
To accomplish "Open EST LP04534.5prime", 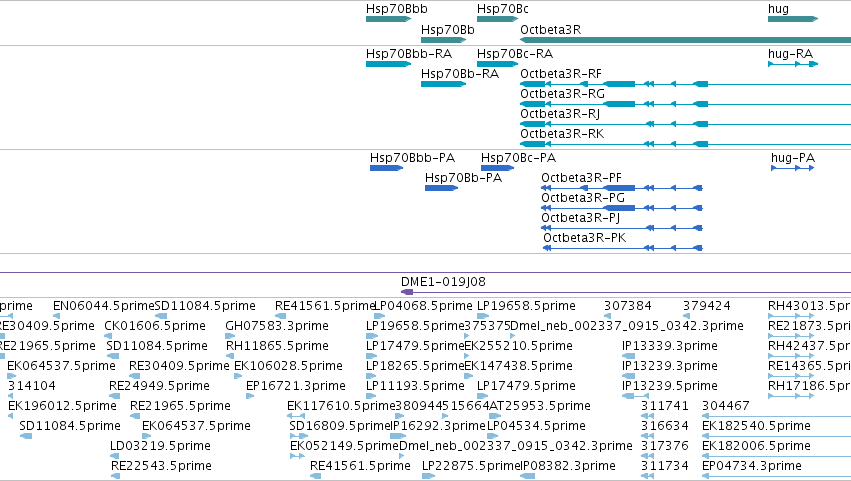I will coord(494,436).
